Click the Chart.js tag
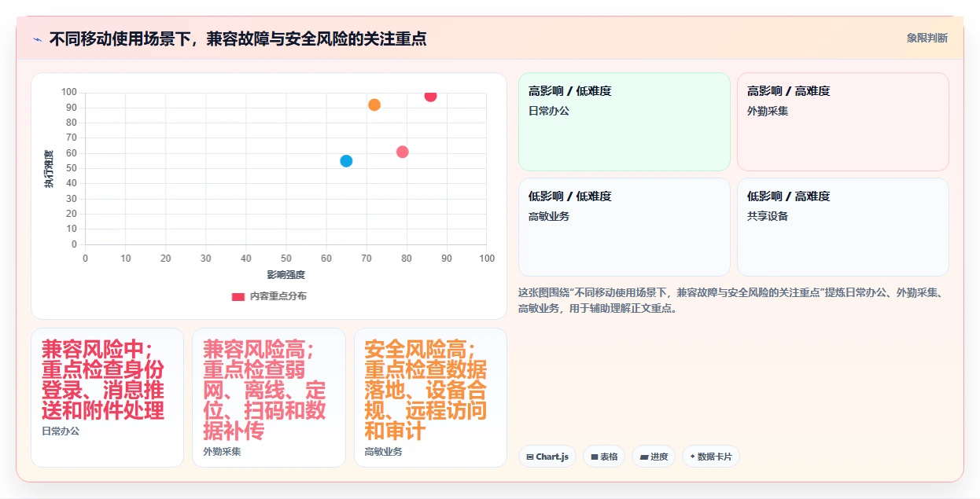Image resolution: width=980 pixels, height=499 pixels. pyautogui.click(x=547, y=457)
